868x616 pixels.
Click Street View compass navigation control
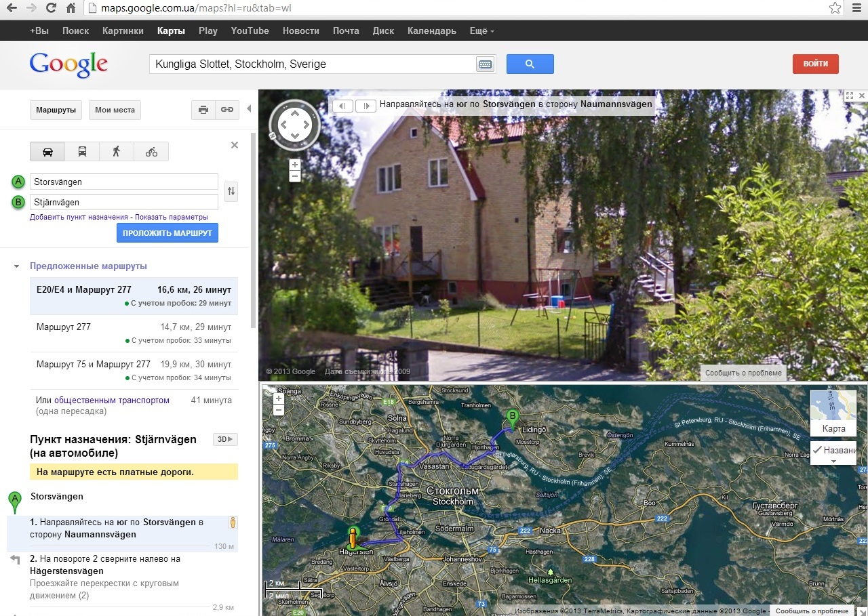pyautogui.click(x=294, y=124)
